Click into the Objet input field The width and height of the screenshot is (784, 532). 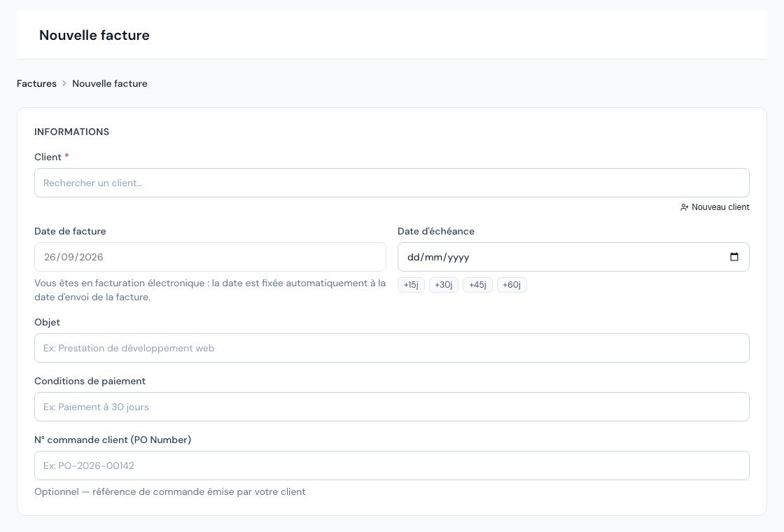391,348
